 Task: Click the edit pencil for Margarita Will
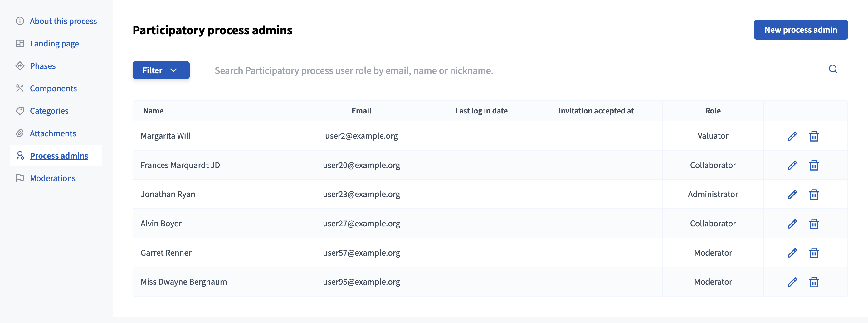(792, 136)
